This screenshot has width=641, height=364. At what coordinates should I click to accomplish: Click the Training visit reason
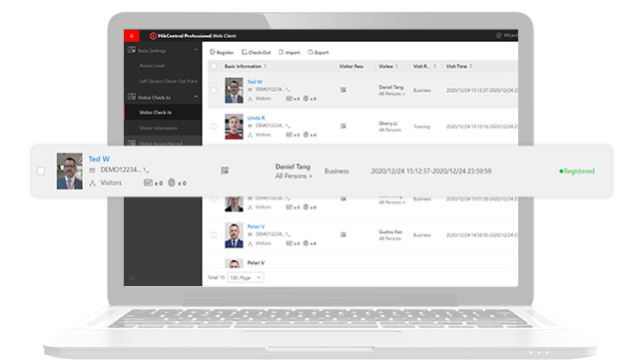(x=421, y=127)
